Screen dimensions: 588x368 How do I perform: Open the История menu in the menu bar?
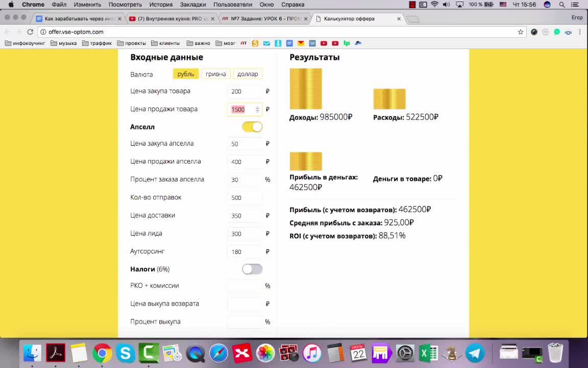(160, 5)
